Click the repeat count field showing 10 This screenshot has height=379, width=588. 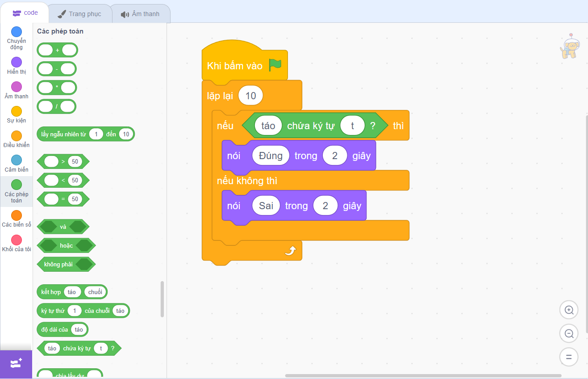pyautogui.click(x=250, y=96)
